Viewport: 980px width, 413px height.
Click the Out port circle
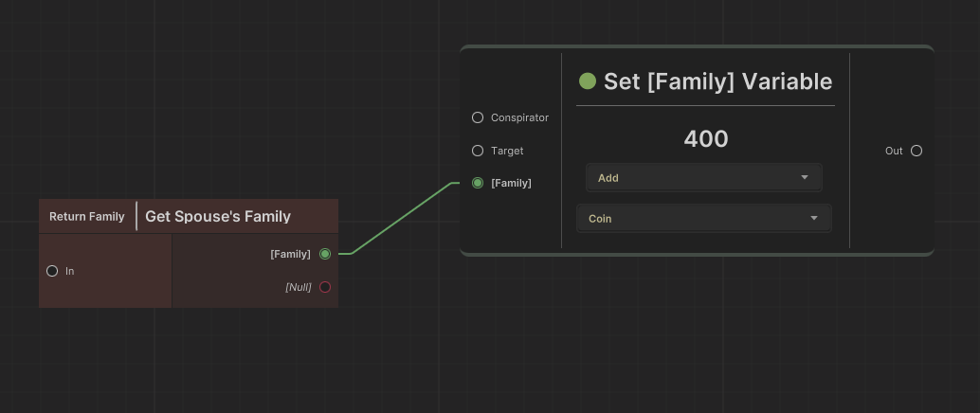tap(916, 151)
